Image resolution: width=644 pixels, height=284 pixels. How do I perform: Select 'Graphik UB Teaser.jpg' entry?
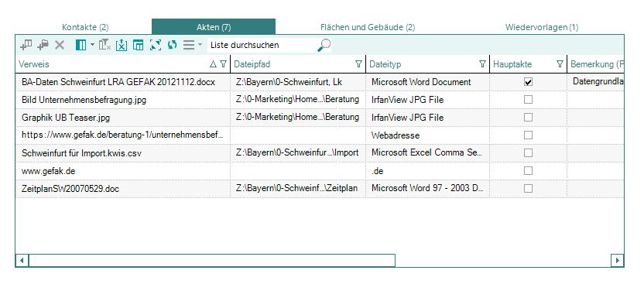(x=66, y=118)
